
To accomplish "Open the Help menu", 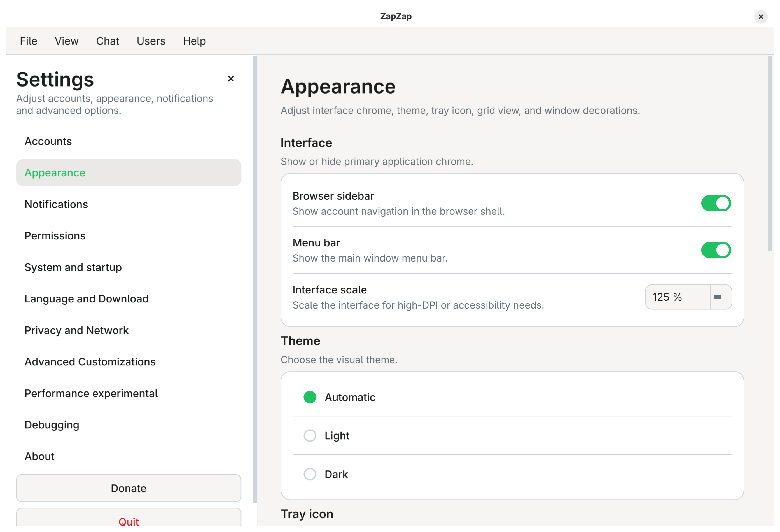I will [194, 41].
